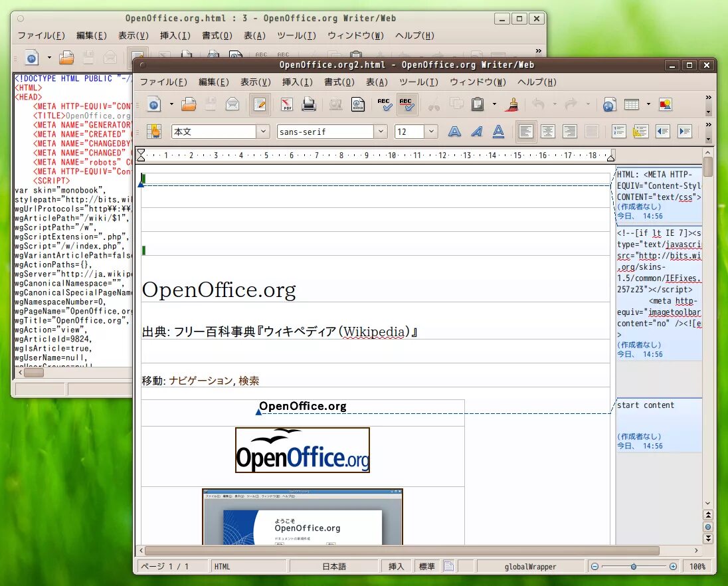Open ウィンドウ(W) menu in back window
The width and height of the screenshot is (728, 586).
355,36
